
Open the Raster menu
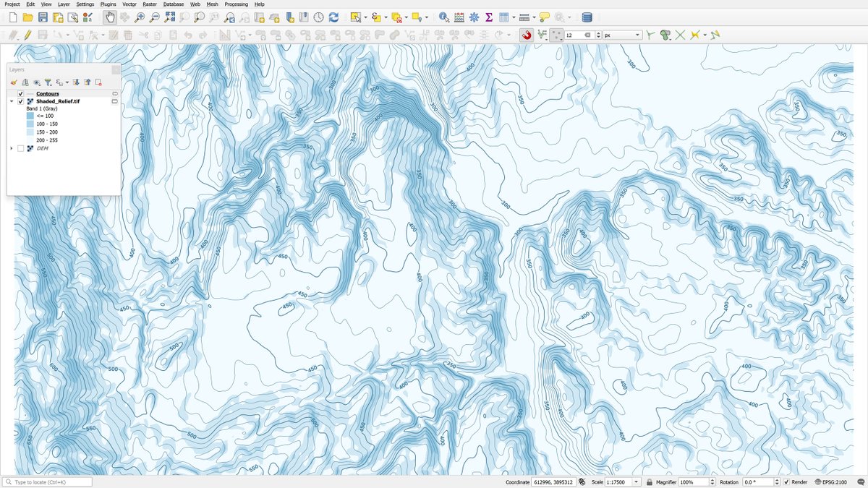point(150,4)
